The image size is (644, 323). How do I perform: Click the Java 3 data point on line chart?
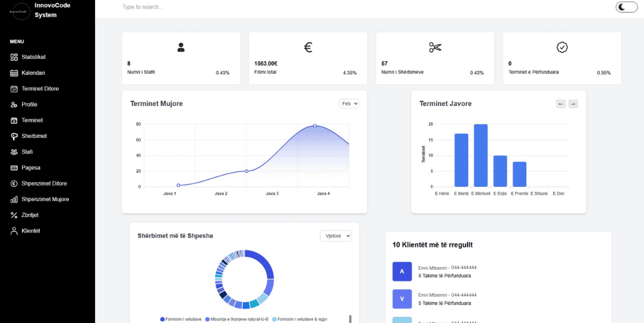pos(247,171)
